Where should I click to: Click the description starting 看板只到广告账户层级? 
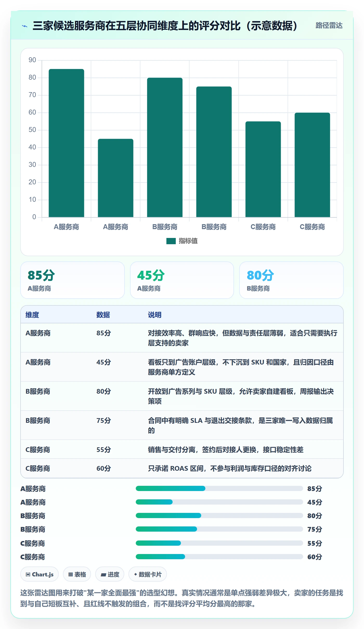pyautogui.click(x=241, y=367)
